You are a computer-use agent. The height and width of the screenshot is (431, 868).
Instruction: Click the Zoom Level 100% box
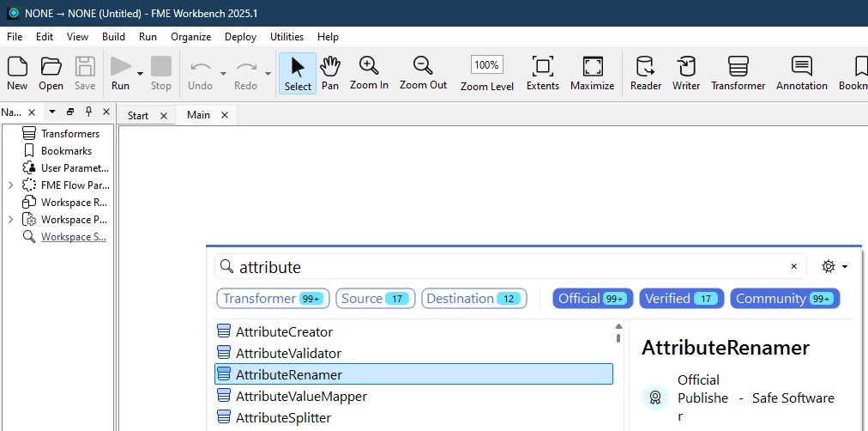[487, 64]
